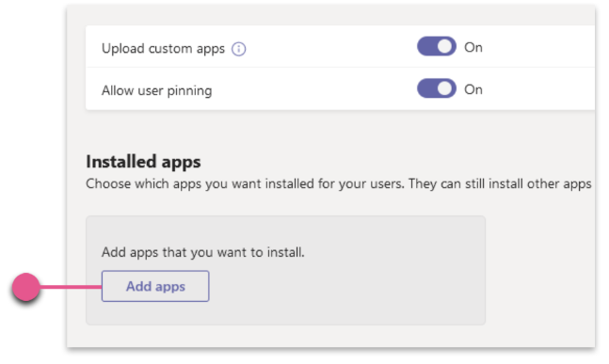The width and height of the screenshot is (609, 364).
Task: Click the On label beside Allow user pinning toggle
Action: tap(473, 89)
